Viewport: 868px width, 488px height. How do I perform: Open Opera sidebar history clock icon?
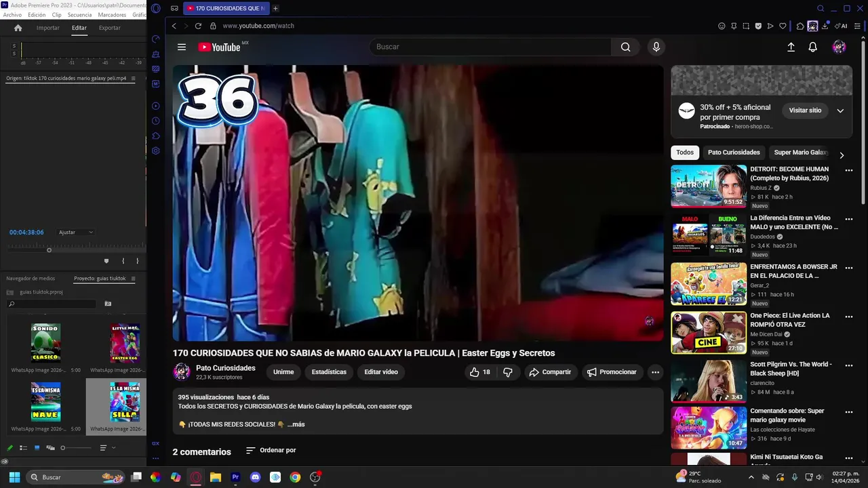[156, 121]
